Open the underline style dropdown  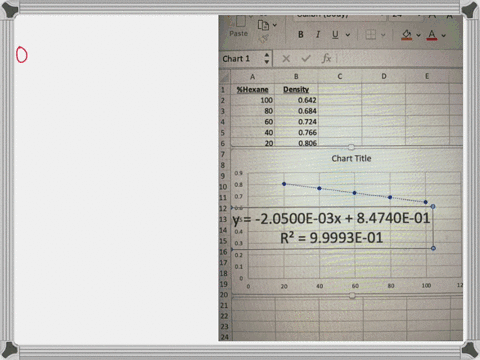[348, 35]
